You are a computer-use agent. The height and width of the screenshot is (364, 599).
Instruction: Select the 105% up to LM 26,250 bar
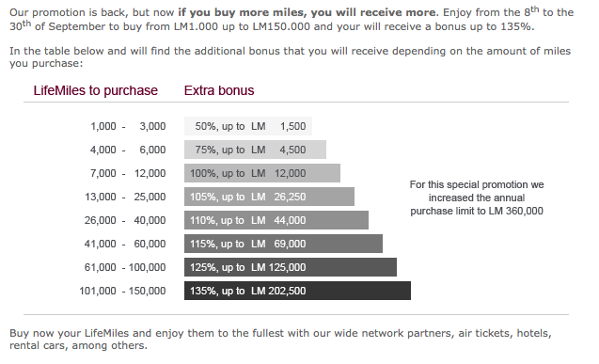click(x=269, y=197)
